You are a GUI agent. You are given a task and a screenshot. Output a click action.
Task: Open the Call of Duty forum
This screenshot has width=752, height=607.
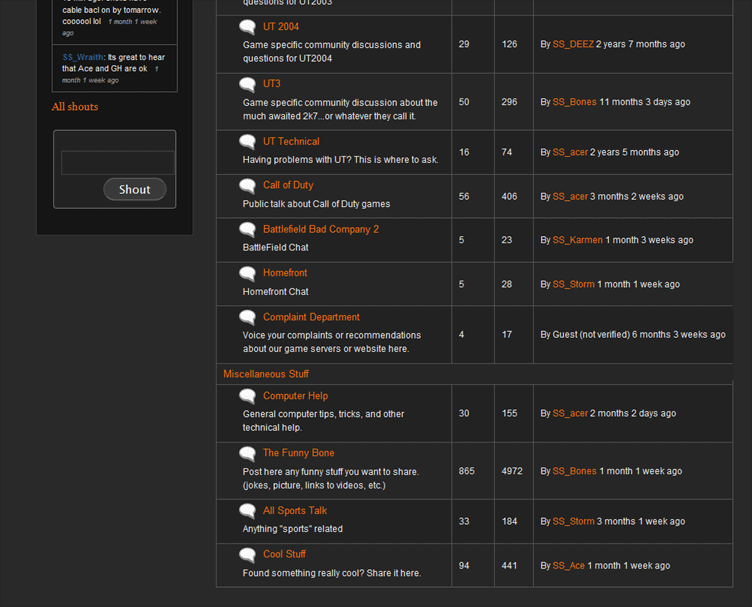click(288, 185)
